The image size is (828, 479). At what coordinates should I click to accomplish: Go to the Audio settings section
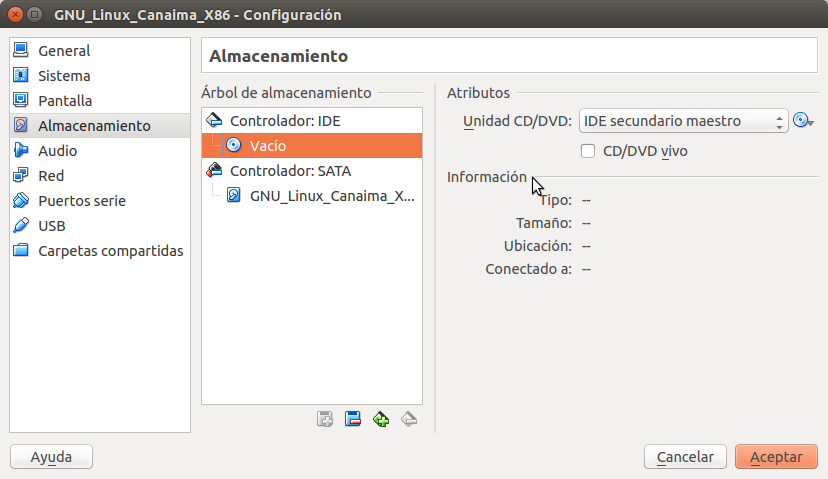pos(57,151)
